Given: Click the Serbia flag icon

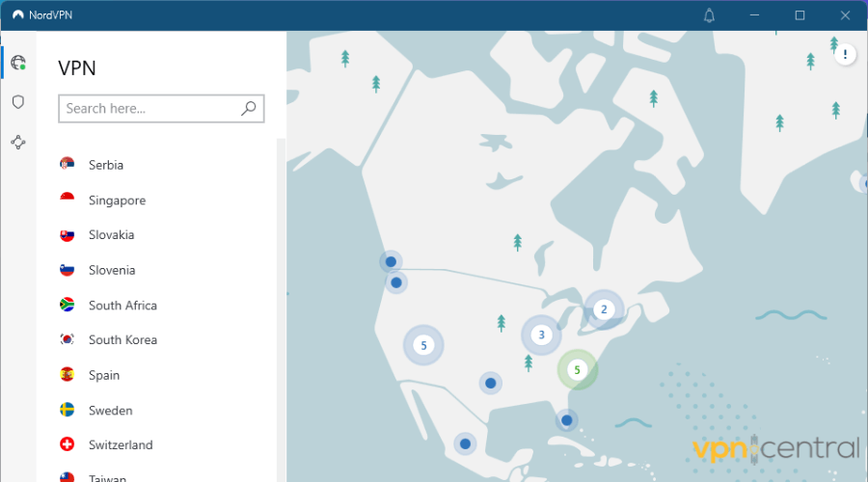Looking at the screenshot, I should (x=67, y=164).
